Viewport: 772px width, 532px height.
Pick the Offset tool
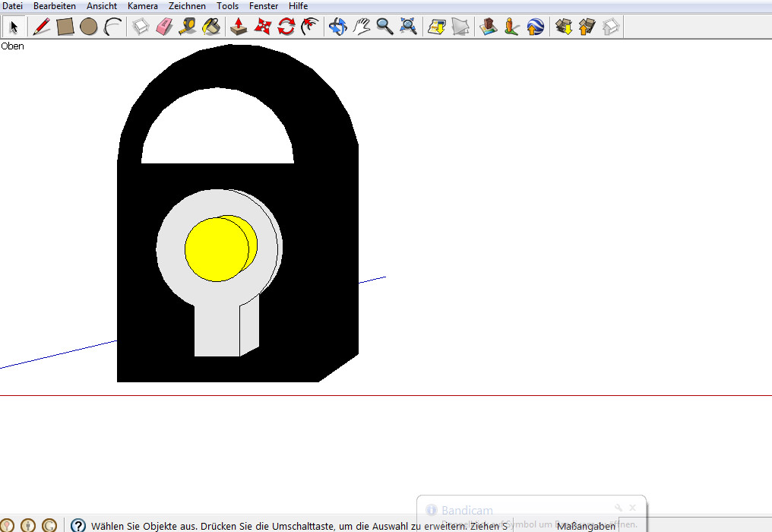click(310, 27)
